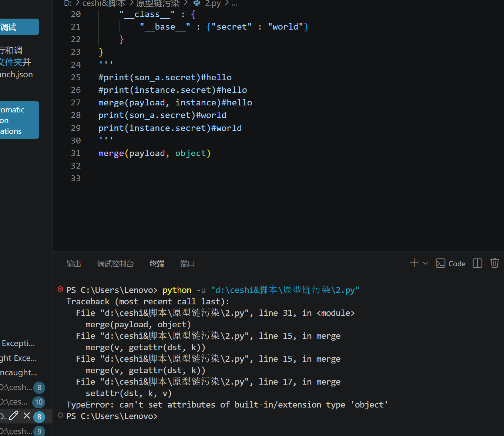Open the ceshi&脚本 breadcrumb segment
504x436 pixels.
click(104, 4)
